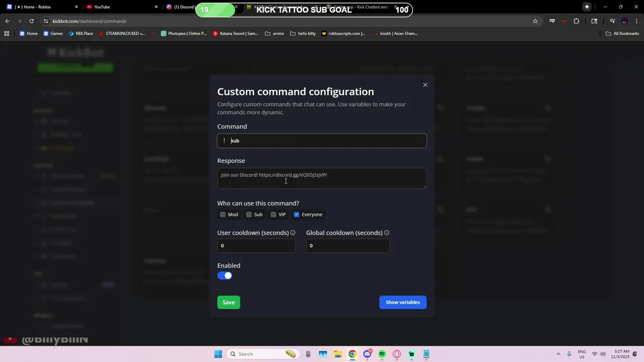644x362 pixels.
Task: Open the network Wi-Fi tray icon
Action: (x=595, y=354)
